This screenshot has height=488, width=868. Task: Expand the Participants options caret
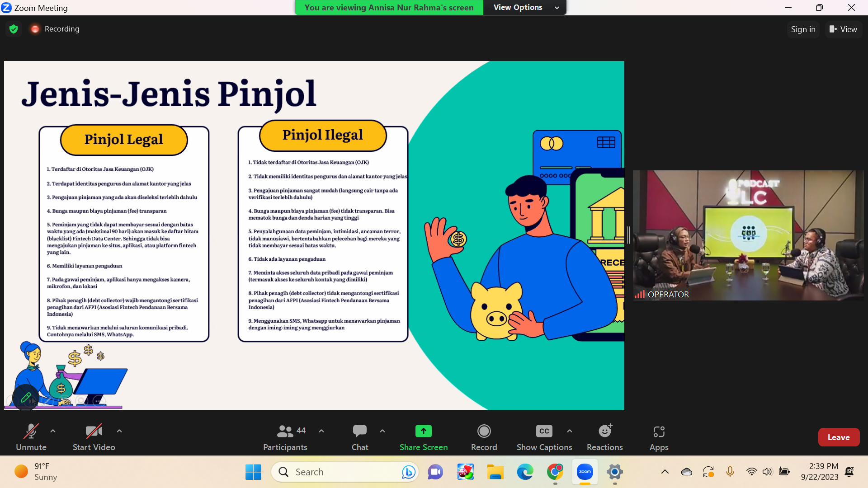(321, 431)
